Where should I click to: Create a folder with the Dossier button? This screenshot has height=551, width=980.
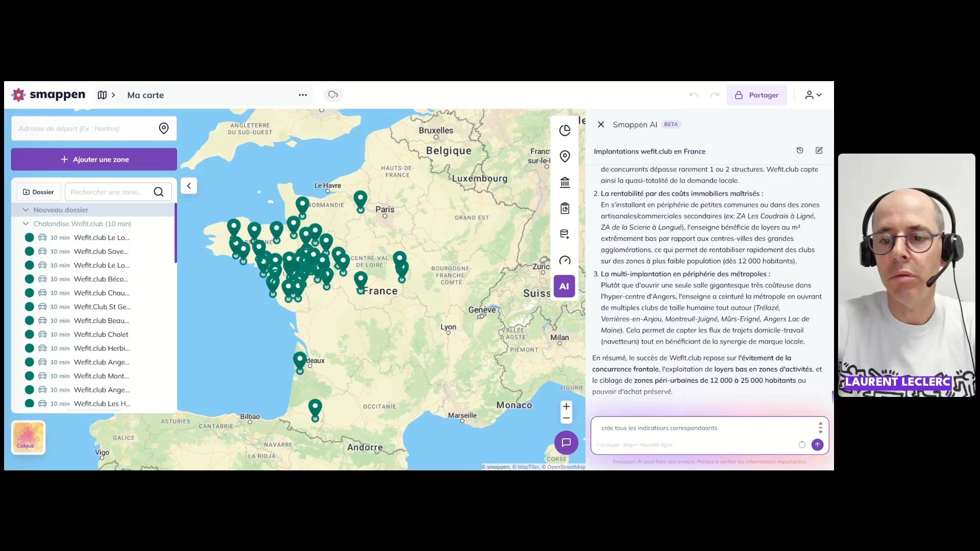click(x=39, y=192)
